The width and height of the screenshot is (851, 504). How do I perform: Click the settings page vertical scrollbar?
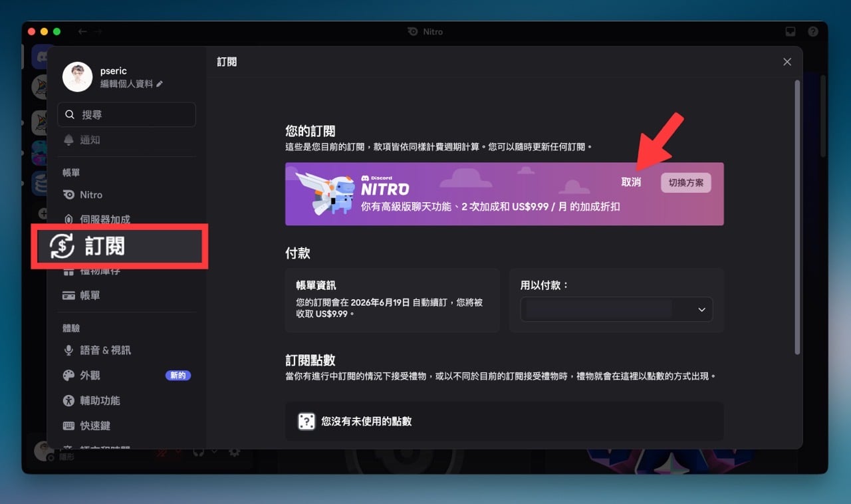pos(797,217)
